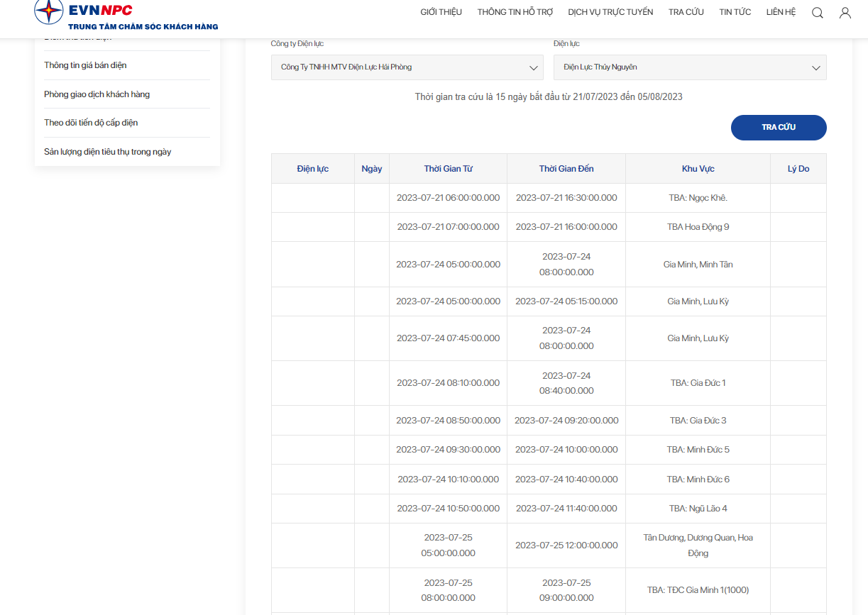
Task: Open the user account icon
Action: (845, 13)
